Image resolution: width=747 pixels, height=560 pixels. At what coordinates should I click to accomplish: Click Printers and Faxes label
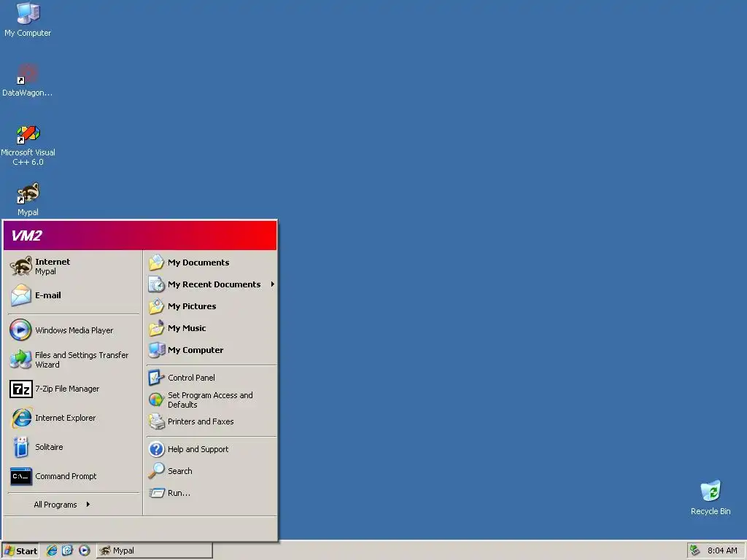coord(201,421)
